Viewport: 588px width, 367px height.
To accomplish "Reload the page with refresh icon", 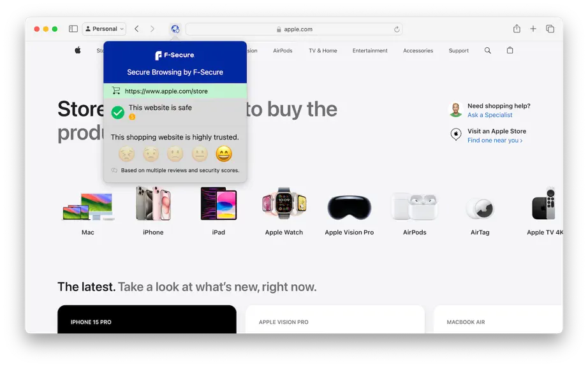I will pos(397,29).
